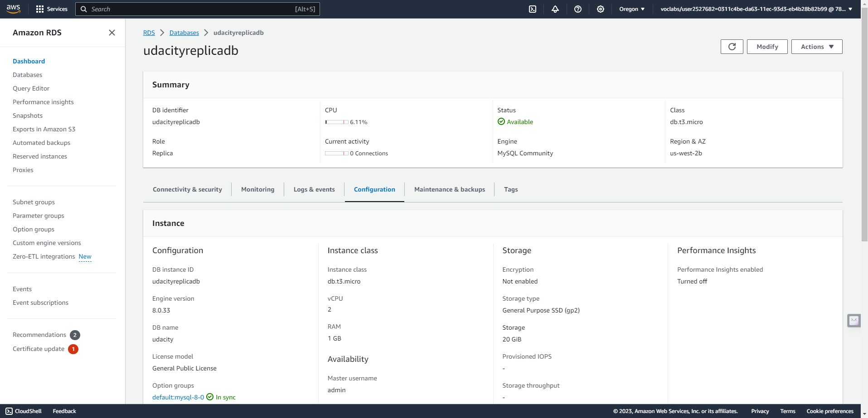Follow the Databases breadcrumb link
This screenshot has height=418, width=868.
click(184, 33)
